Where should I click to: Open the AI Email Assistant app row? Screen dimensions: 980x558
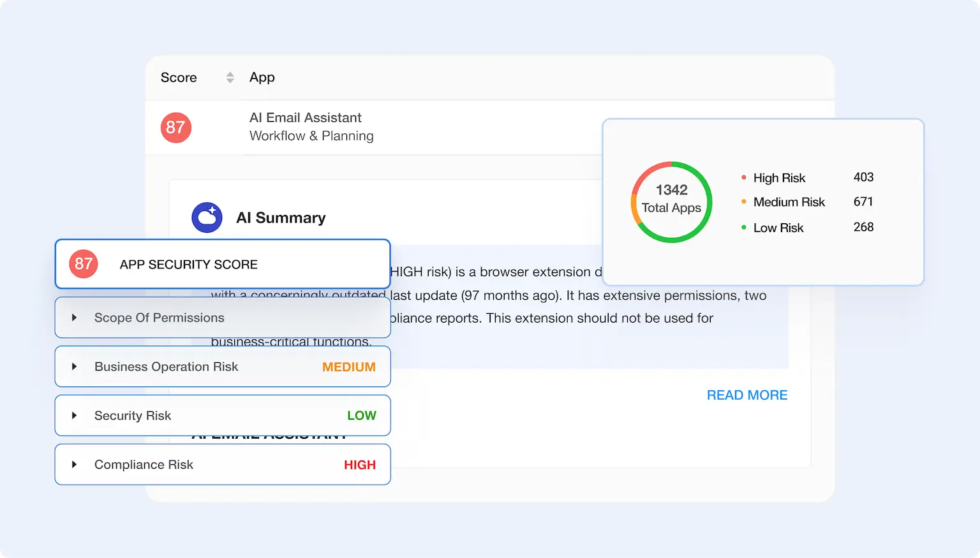click(x=305, y=117)
